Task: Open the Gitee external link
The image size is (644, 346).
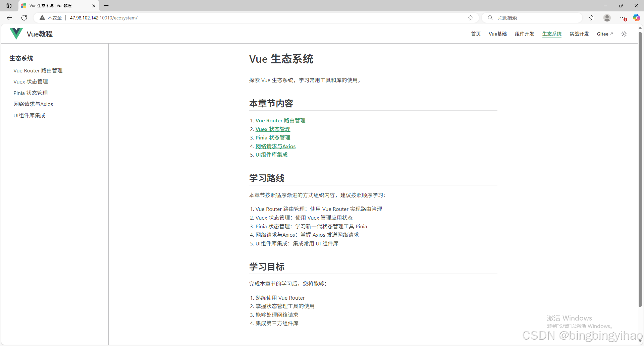Action: (x=605, y=34)
